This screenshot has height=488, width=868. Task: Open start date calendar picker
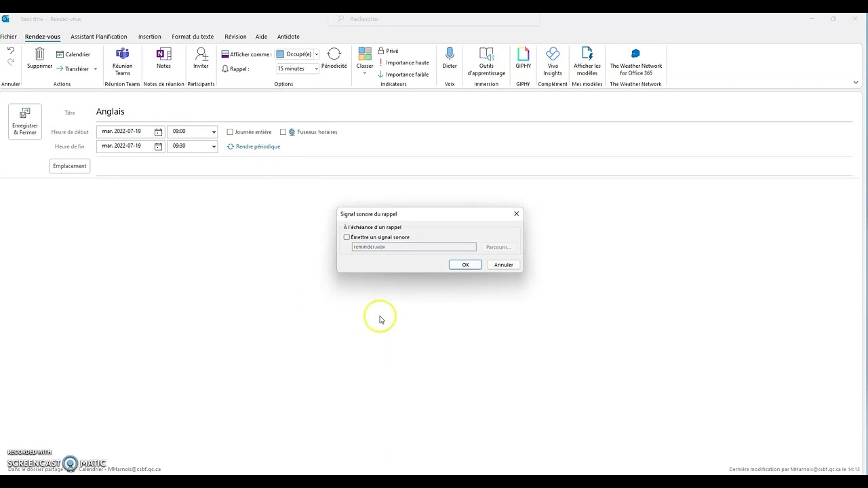pyautogui.click(x=158, y=131)
